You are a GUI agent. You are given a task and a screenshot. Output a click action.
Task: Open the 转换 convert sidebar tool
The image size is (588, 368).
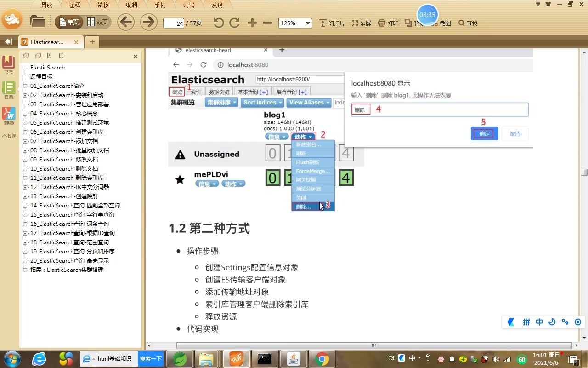pos(9,116)
